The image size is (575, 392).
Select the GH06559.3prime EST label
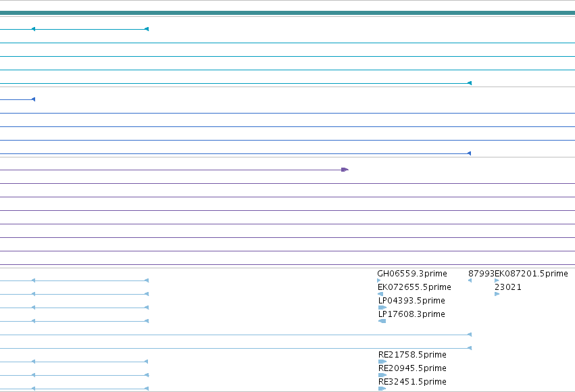click(x=411, y=274)
